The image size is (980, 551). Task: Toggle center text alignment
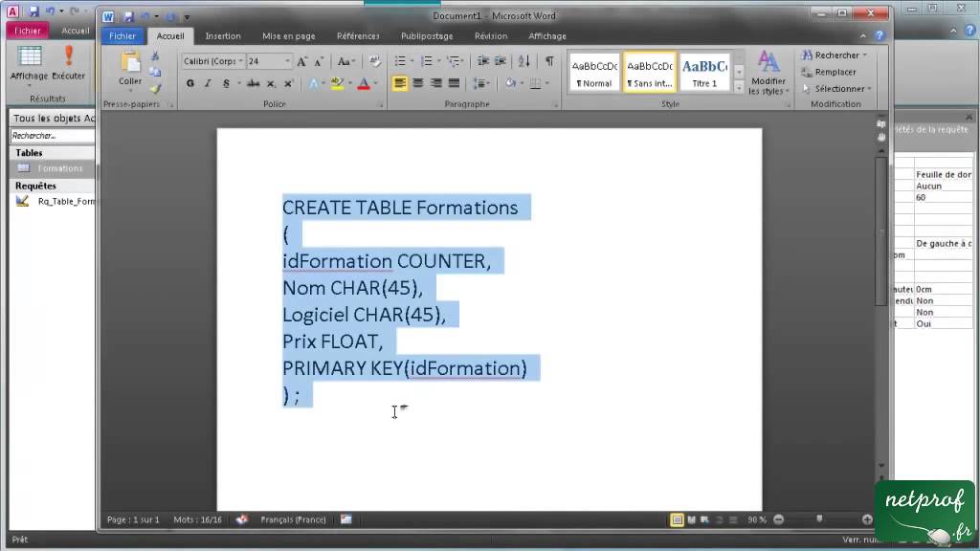pyautogui.click(x=418, y=83)
